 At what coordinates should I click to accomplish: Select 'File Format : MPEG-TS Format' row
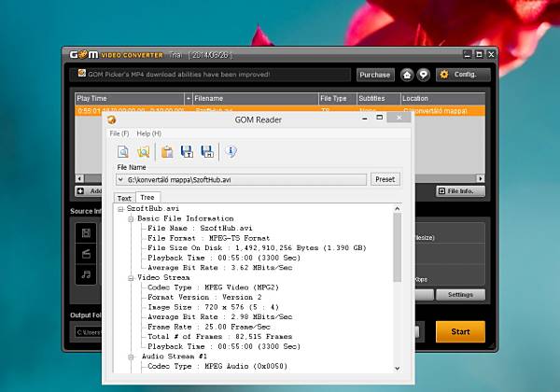click(208, 238)
